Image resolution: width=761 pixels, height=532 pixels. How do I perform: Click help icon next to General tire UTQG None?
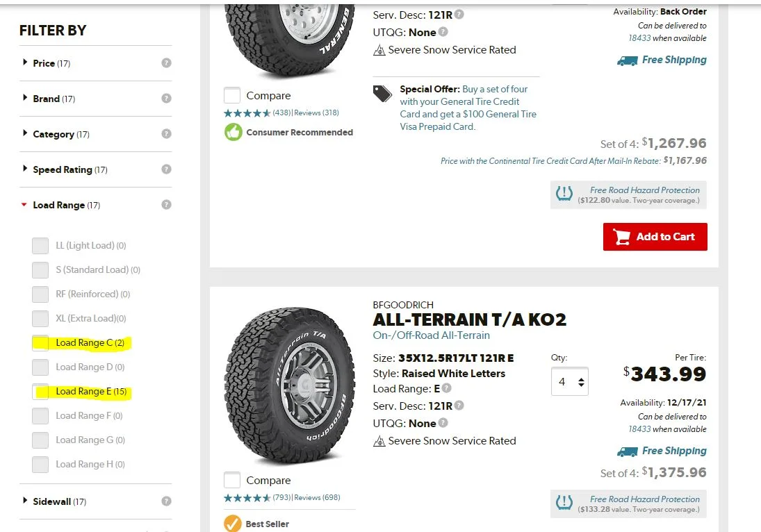(x=443, y=32)
